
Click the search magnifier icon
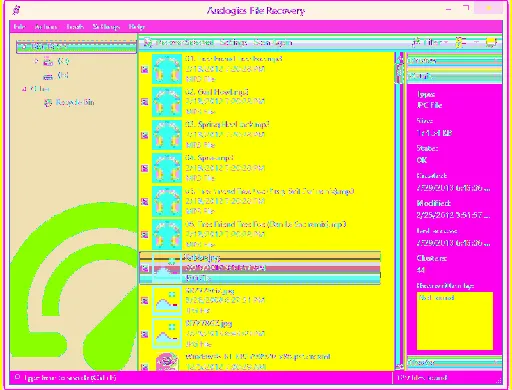click(x=17, y=377)
